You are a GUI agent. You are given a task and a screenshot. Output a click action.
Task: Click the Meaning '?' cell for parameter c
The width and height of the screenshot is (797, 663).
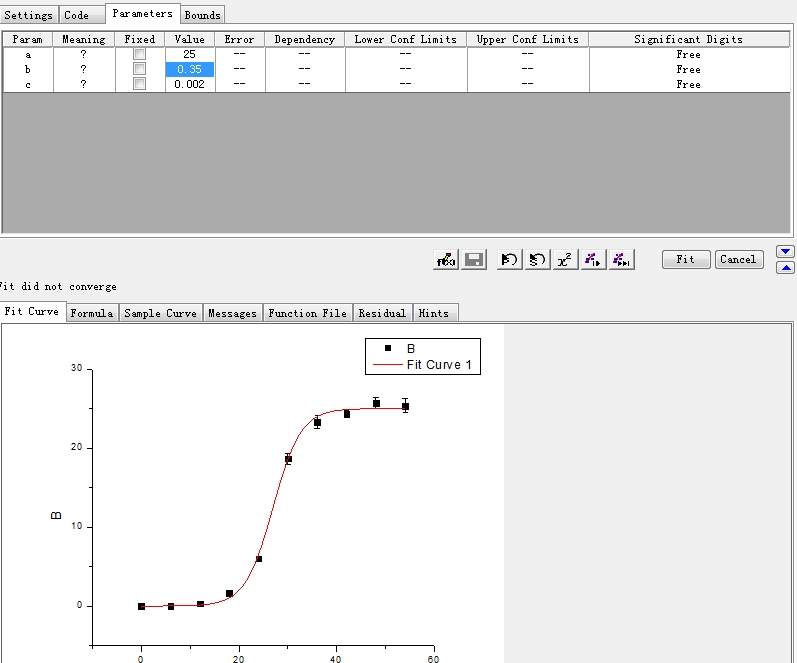pos(84,84)
